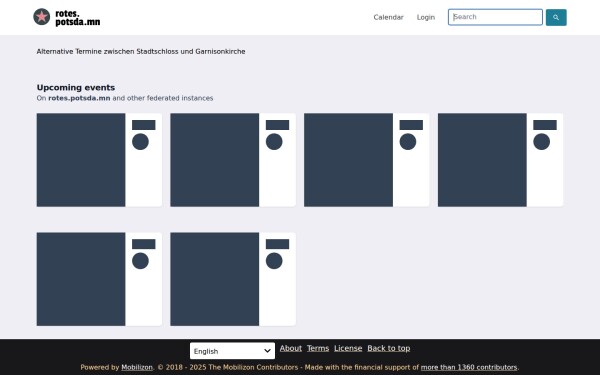Click the red star site logo
The height and width of the screenshot is (375, 600).
tap(41, 17)
